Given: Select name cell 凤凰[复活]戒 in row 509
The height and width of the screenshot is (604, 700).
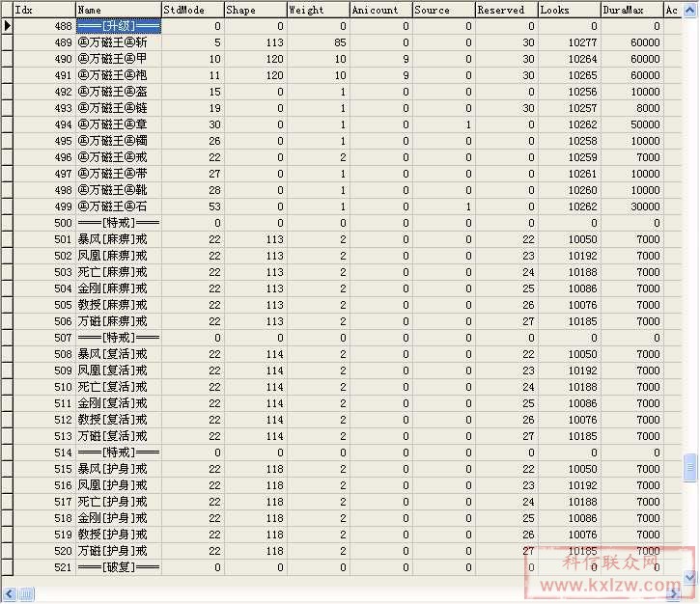Looking at the screenshot, I should tap(119, 371).
